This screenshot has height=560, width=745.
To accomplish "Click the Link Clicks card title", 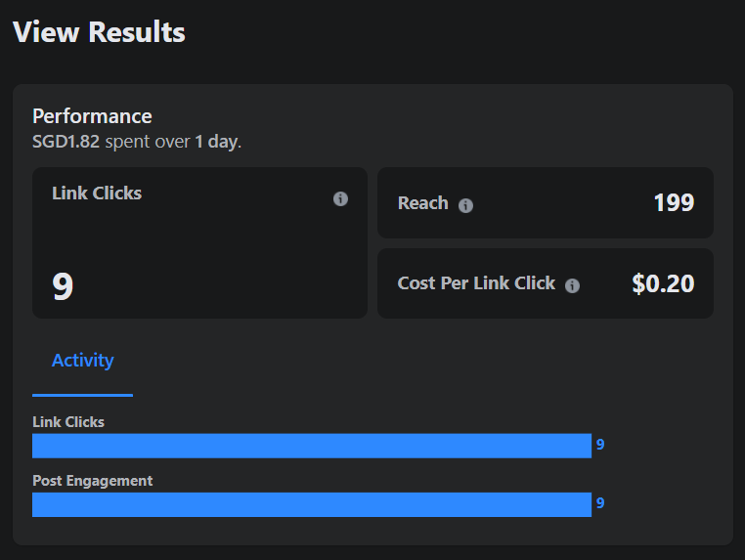I will [x=96, y=194].
